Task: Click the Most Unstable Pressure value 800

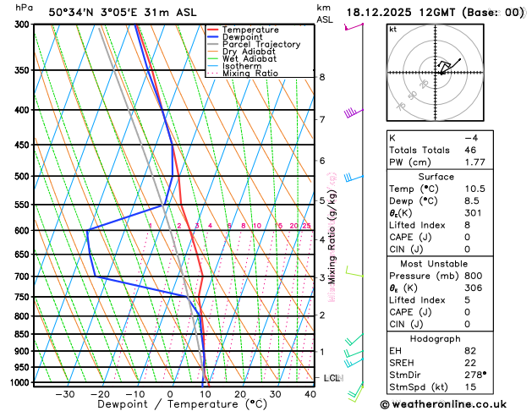Action: [x=474, y=276]
